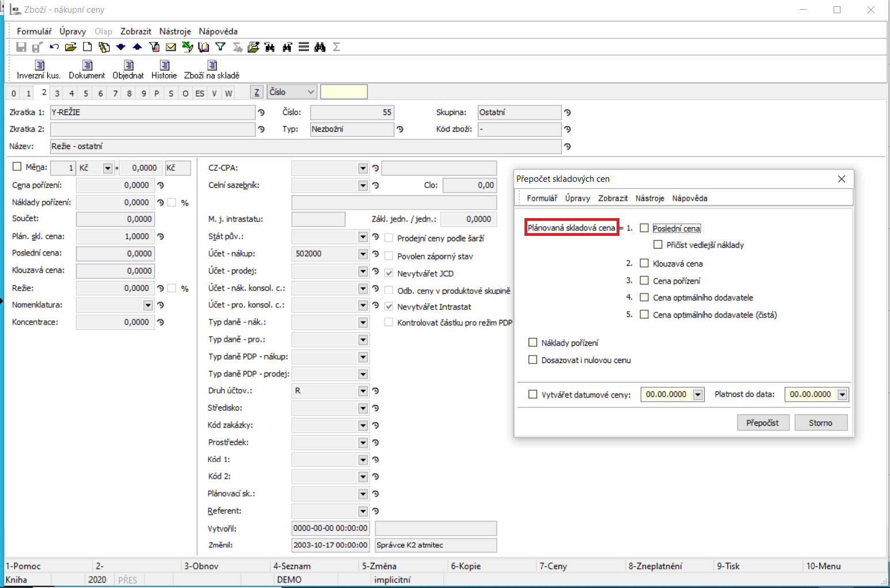The image size is (890, 588).
Task: Click the open folder toolbar icon
Action: click(x=71, y=47)
